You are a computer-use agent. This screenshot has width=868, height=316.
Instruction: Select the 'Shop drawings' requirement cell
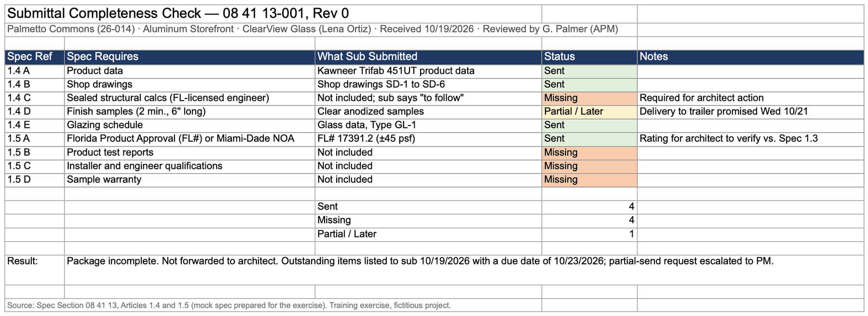[190, 84]
